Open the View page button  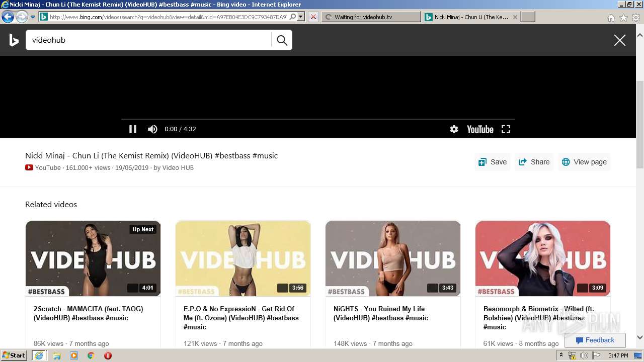pos(584,162)
